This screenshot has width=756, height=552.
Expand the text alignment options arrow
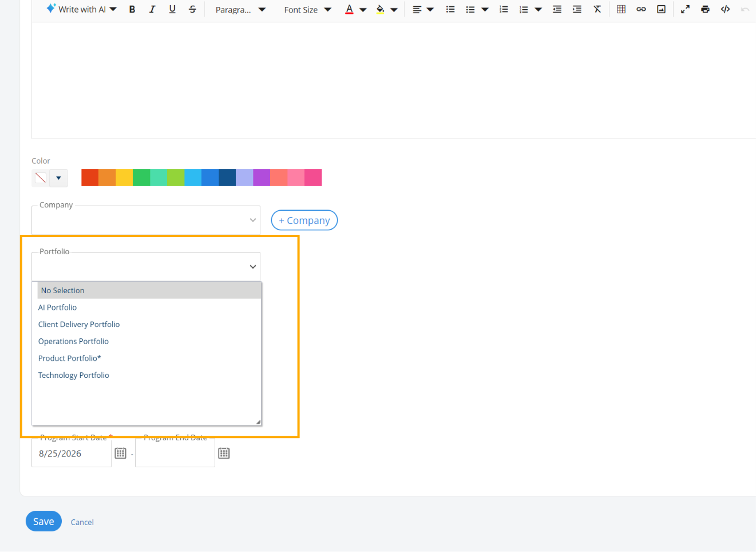pyautogui.click(x=430, y=10)
